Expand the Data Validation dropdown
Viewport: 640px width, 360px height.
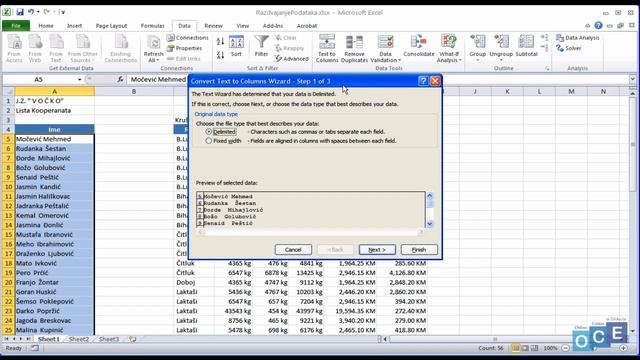point(385,57)
